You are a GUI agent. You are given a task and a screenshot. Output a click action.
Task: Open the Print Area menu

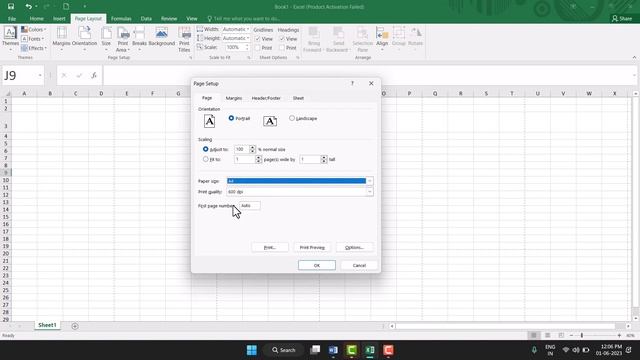click(122, 39)
